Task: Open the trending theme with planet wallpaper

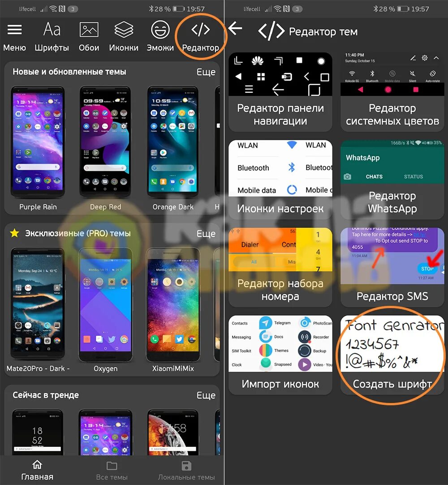Action: click(x=173, y=432)
